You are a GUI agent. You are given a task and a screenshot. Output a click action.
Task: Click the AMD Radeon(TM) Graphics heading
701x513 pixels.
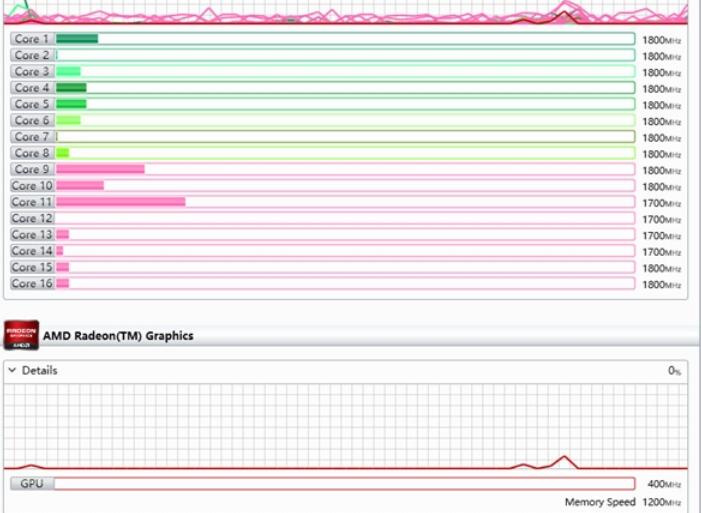click(x=118, y=336)
